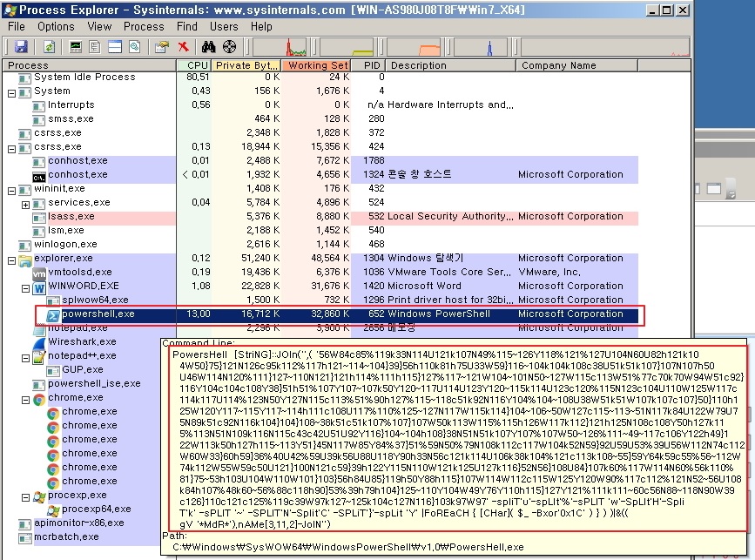
Task: Click the parent chrome.exe icon
Action: pos(39,400)
